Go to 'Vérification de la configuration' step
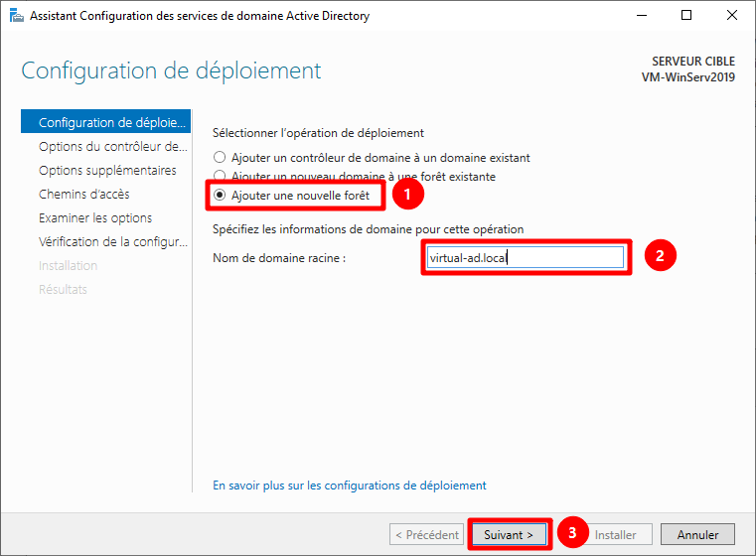 pos(111,242)
